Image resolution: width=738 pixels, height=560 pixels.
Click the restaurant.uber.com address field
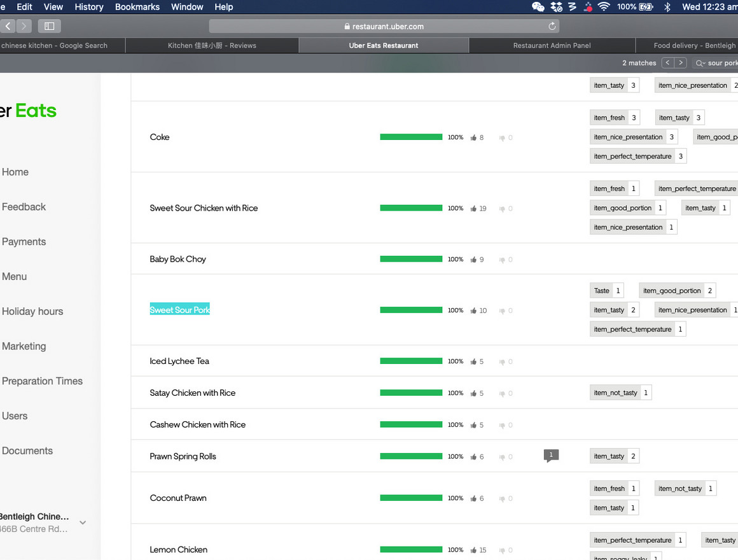384,26
